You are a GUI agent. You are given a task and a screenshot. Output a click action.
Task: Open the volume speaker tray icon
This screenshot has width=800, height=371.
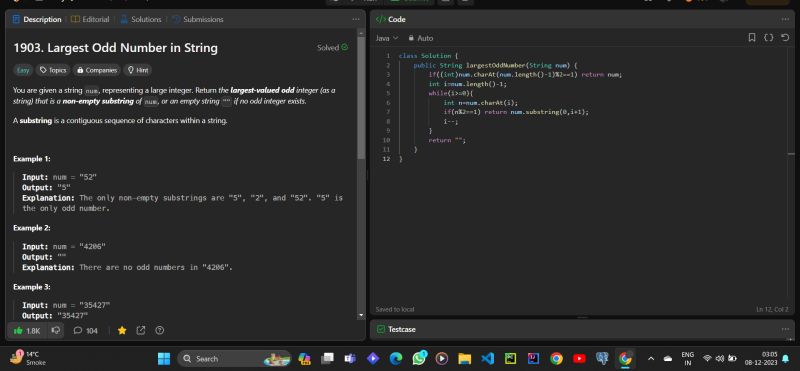click(720, 359)
